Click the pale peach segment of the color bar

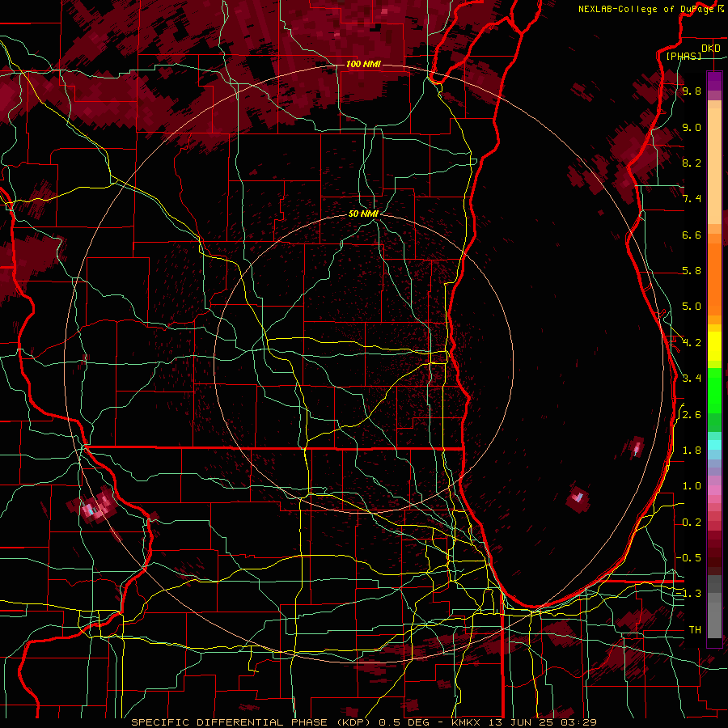pos(714,167)
